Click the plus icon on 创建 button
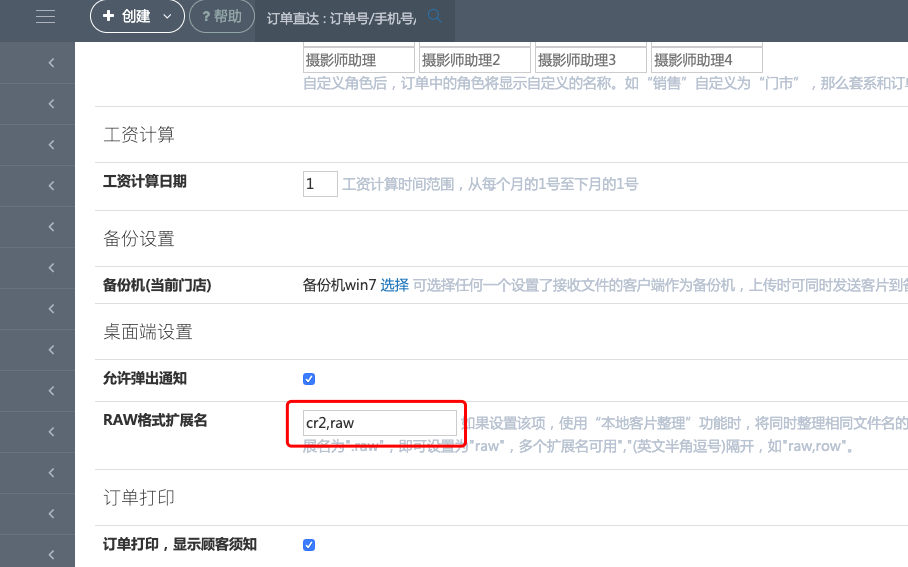 [x=108, y=16]
